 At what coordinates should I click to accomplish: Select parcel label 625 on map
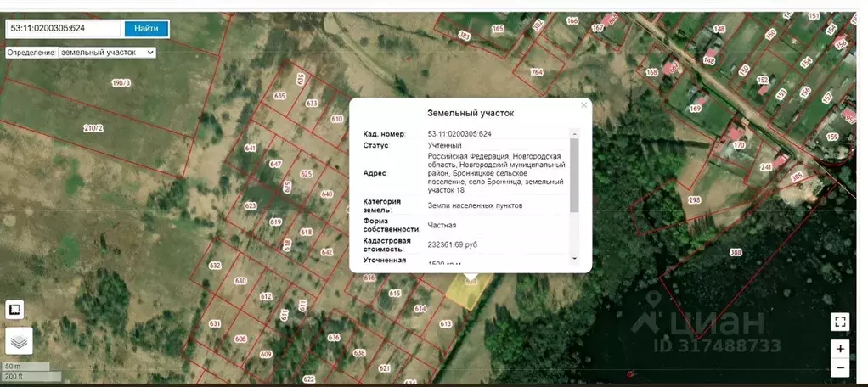tap(306, 174)
